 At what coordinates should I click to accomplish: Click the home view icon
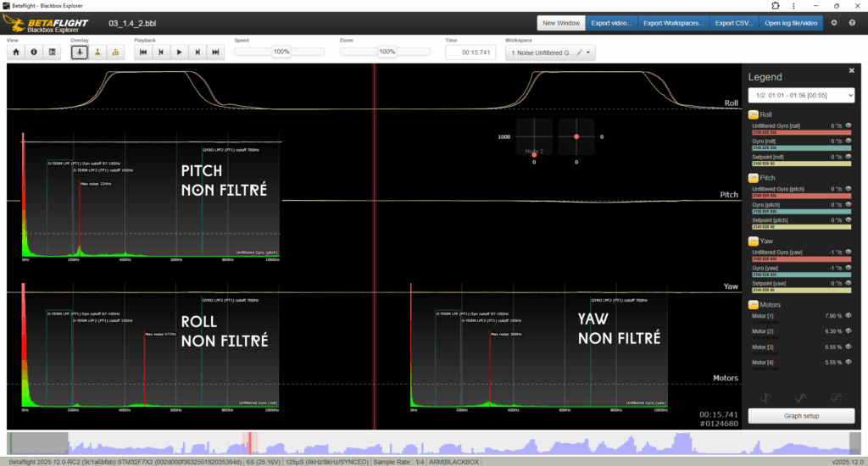[x=15, y=53]
